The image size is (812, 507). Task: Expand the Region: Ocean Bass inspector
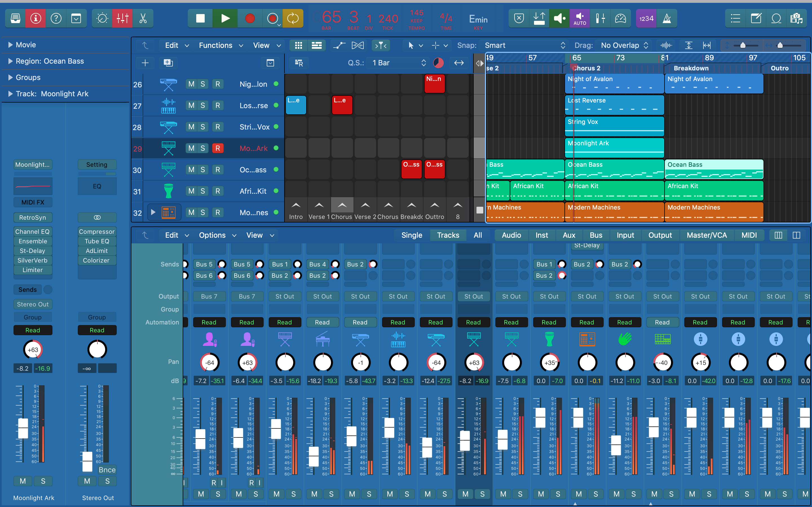(x=10, y=61)
